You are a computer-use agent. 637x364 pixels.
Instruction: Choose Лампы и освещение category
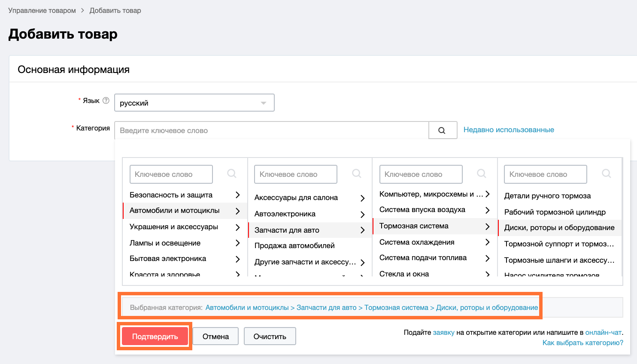(165, 243)
